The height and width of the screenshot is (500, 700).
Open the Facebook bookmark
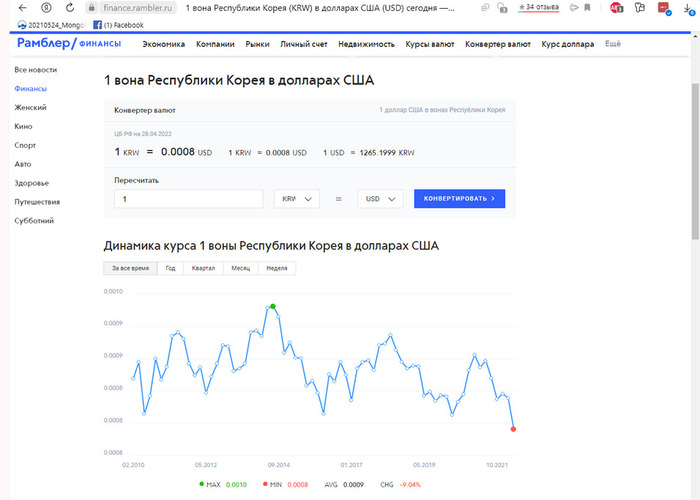117,25
